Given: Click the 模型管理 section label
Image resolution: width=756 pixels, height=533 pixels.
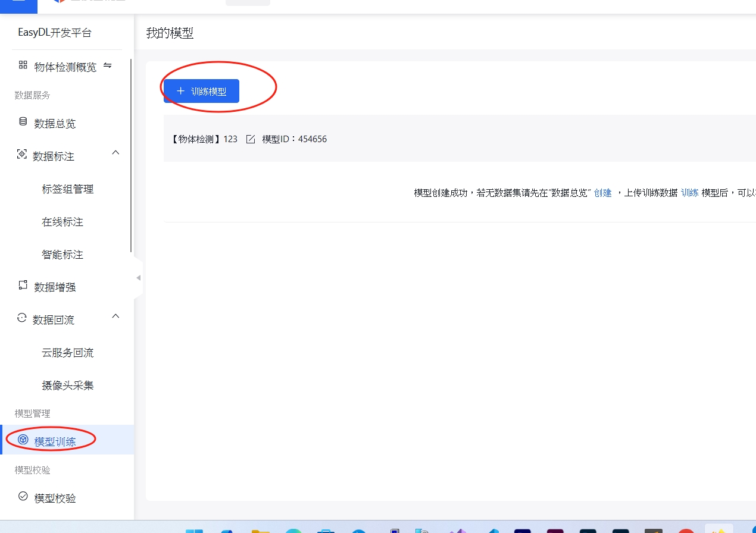Looking at the screenshot, I should (x=33, y=413).
